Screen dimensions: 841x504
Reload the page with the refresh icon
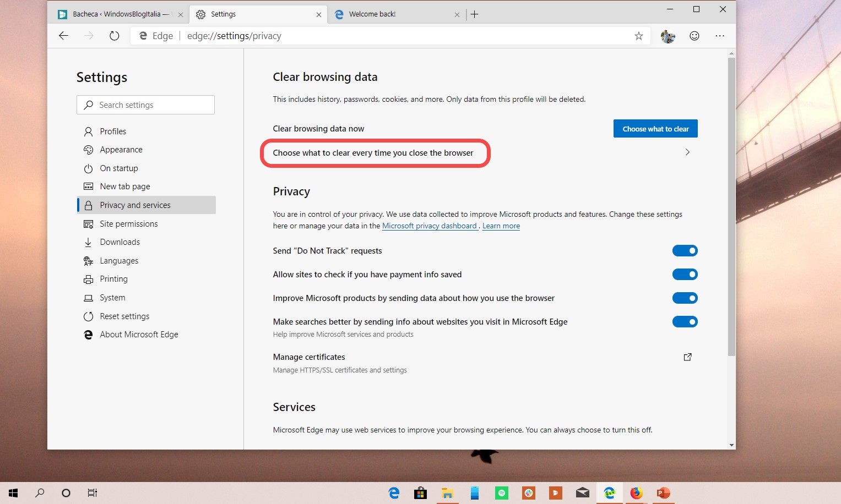coord(114,36)
